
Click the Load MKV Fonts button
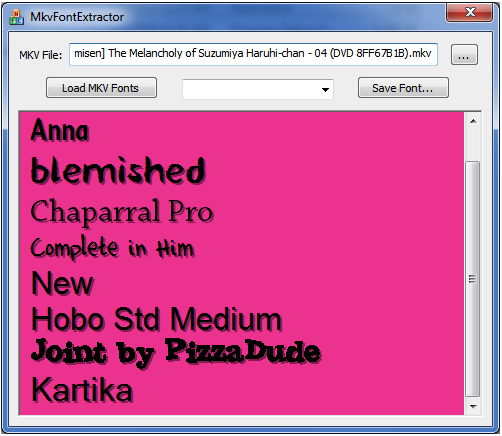coord(101,88)
